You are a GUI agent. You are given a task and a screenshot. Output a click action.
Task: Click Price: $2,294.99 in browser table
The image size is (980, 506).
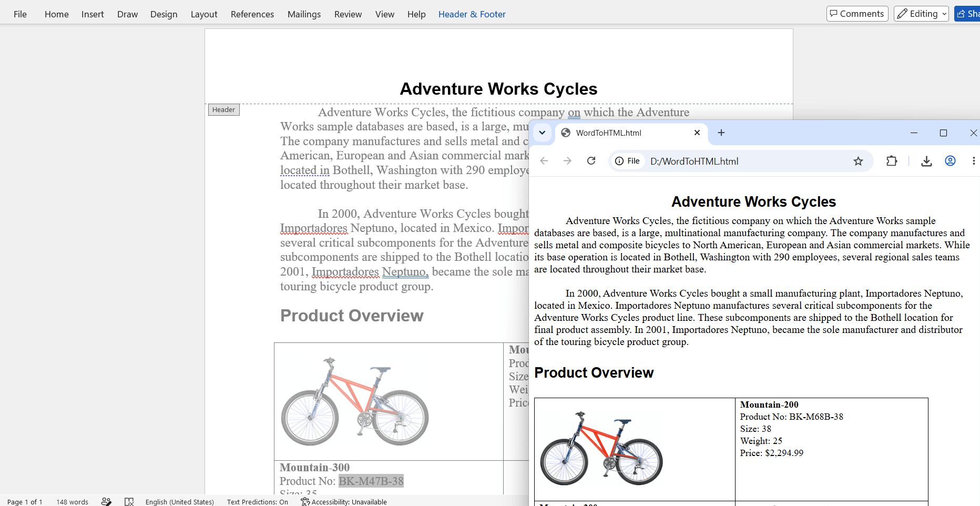point(771,453)
